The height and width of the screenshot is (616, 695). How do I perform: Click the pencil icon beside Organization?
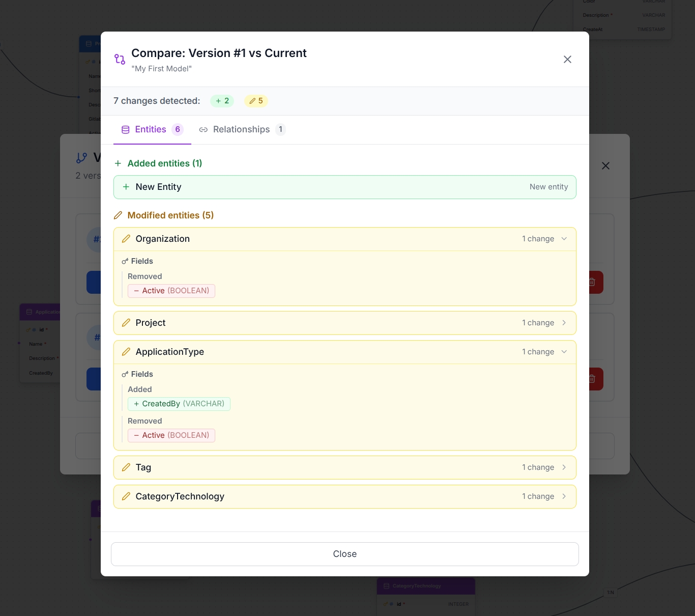click(x=126, y=239)
